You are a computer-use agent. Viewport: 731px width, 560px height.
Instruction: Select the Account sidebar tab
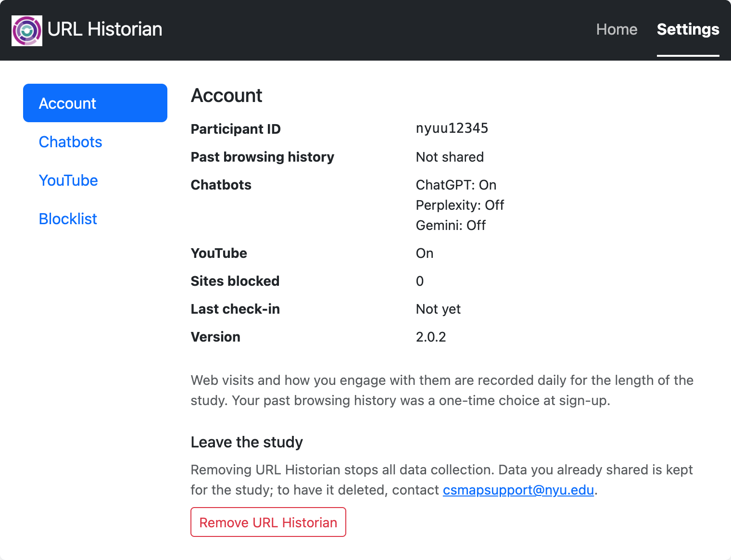click(x=95, y=103)
